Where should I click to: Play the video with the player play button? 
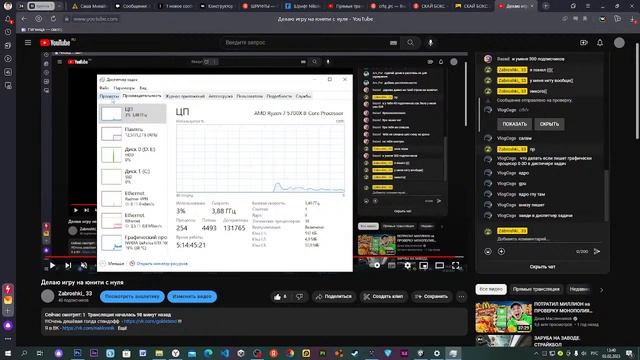coord(52,265)
